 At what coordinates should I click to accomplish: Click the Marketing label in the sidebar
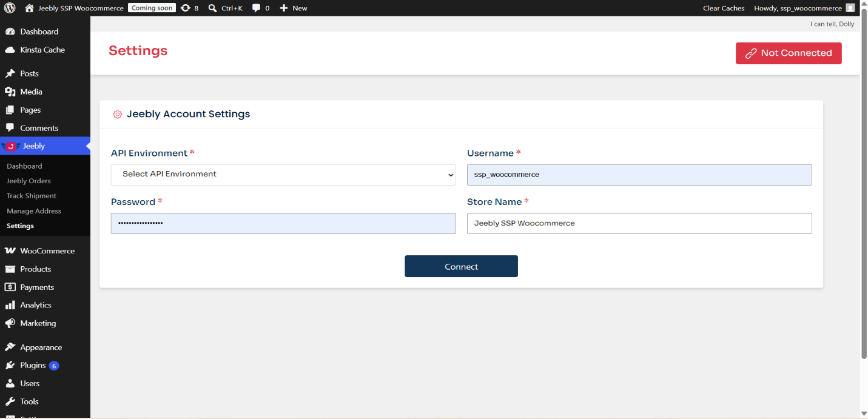(38, 323)
